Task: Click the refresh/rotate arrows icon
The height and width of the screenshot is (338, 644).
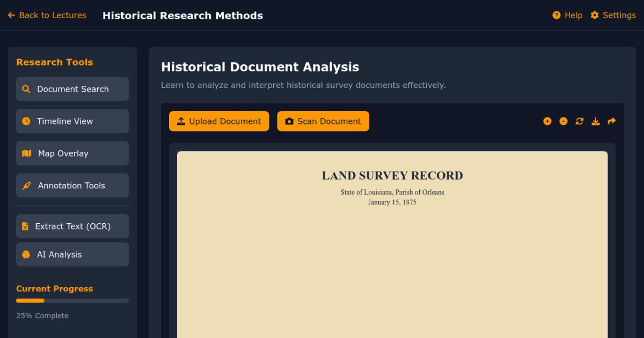Action: [579, 121]
